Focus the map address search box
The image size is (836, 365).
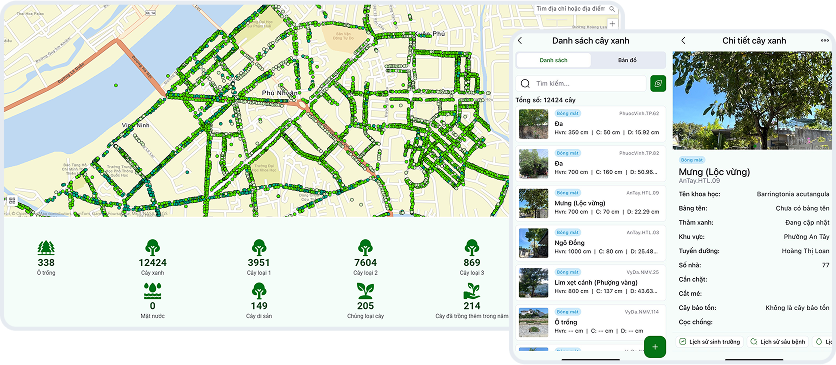click(575, 9)
